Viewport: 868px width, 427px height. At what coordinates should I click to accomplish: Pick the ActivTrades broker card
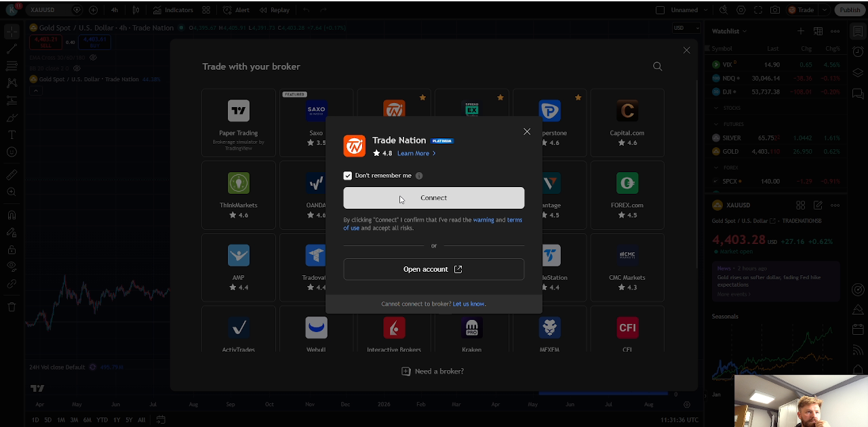click(x=239, y=329)
